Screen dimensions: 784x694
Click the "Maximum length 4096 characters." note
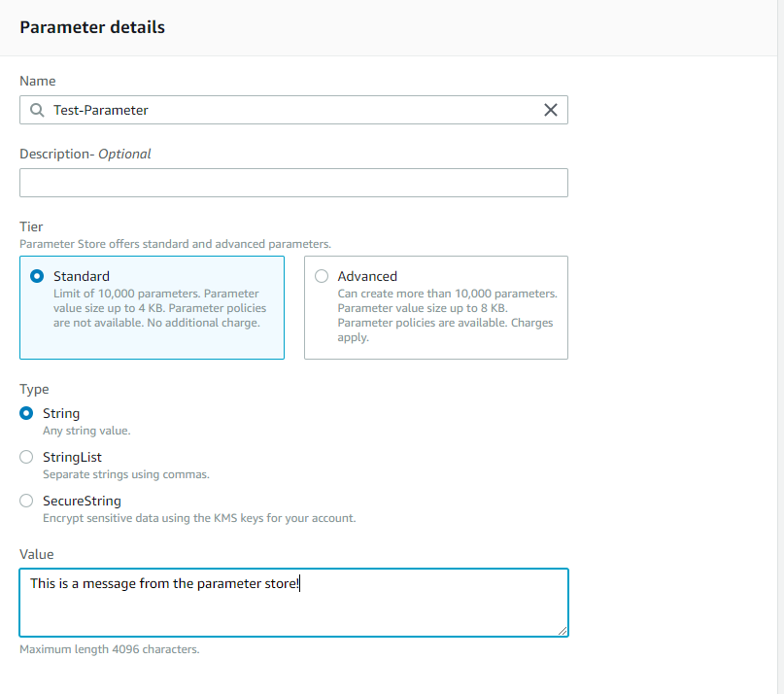[110, 648]
